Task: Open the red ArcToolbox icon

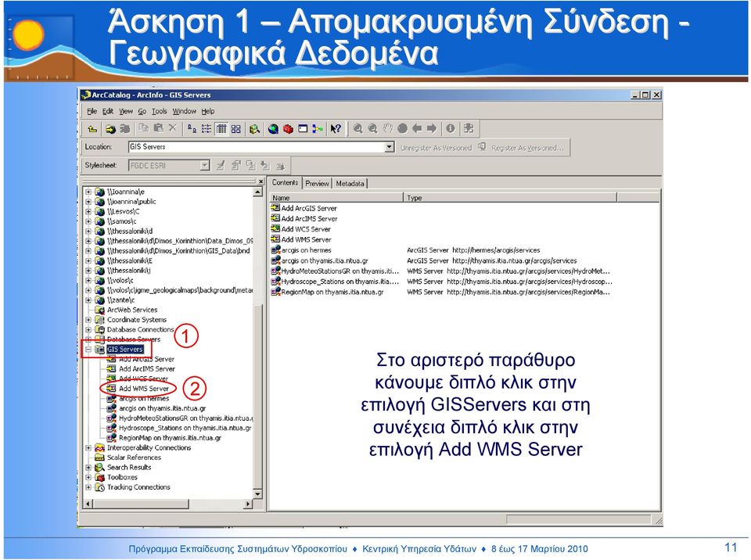Action: click(x=288, y=128)
